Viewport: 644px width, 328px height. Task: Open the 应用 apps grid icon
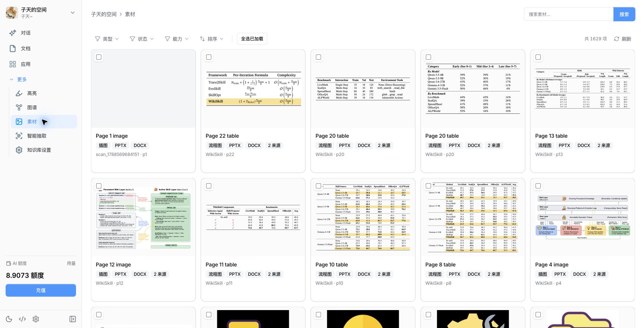(x=13, y=64)
